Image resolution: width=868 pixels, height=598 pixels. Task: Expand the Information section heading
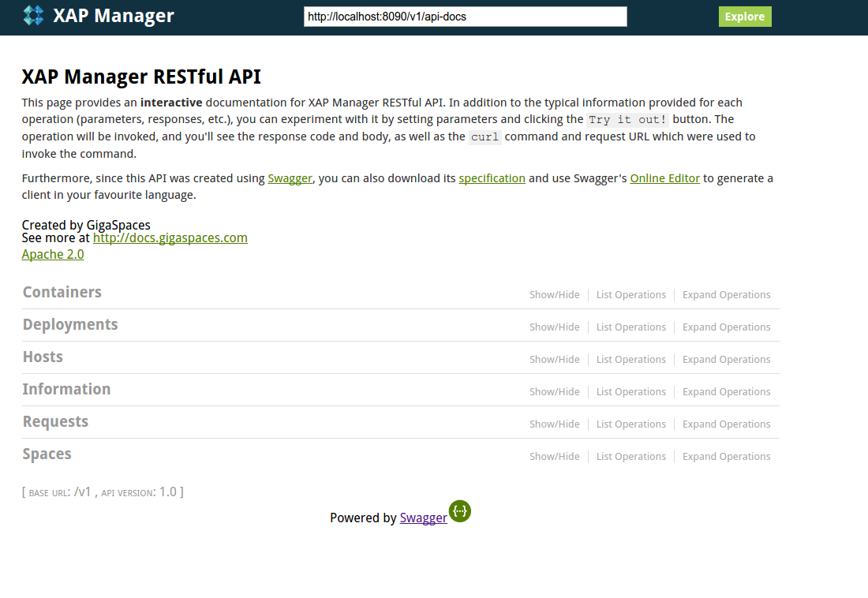tap(66, 389)
